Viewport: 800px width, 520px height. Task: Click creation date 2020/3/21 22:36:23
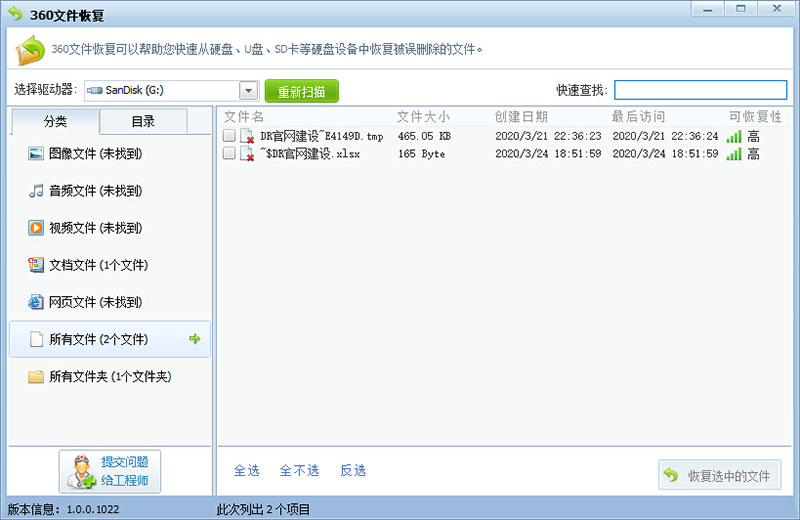548,136
